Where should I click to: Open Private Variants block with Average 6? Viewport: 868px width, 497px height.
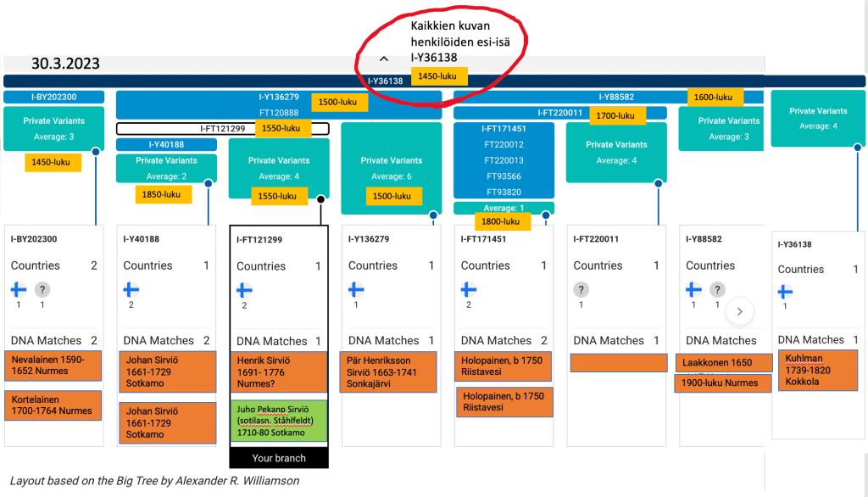[391, 168]
